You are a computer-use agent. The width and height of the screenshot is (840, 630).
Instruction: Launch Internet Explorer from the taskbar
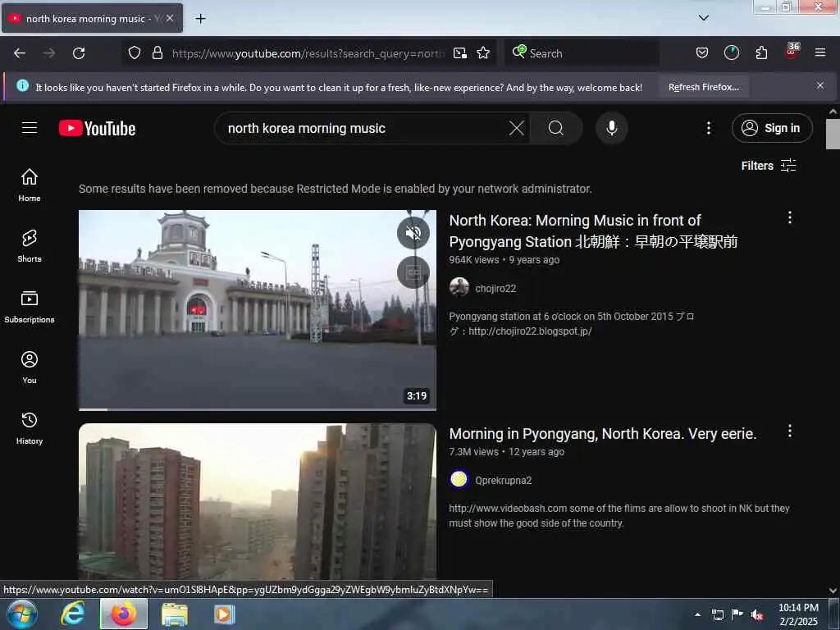73,614
